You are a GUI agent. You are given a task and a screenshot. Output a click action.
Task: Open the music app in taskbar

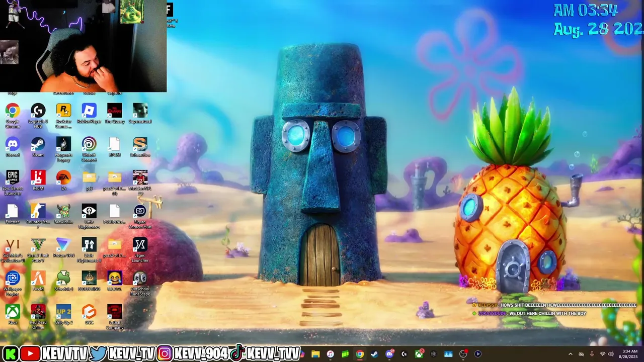[330, 354]
